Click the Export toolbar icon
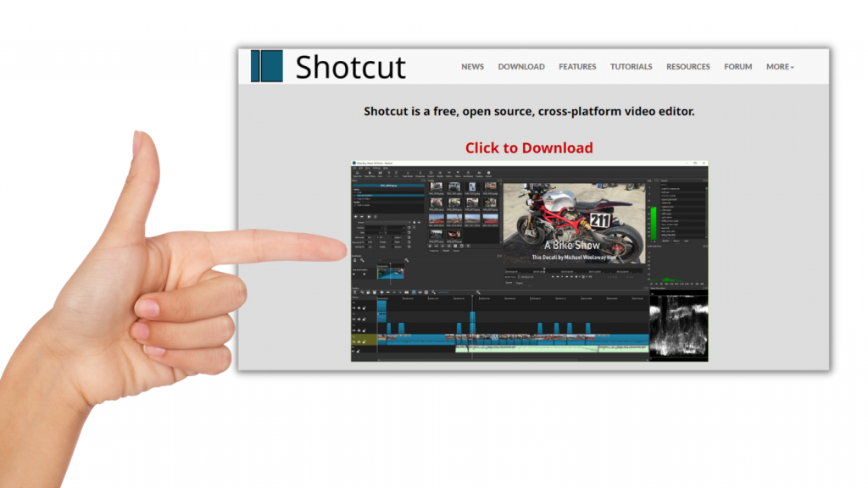The height and width of the screenshot is (488, 868). point(489,174)
